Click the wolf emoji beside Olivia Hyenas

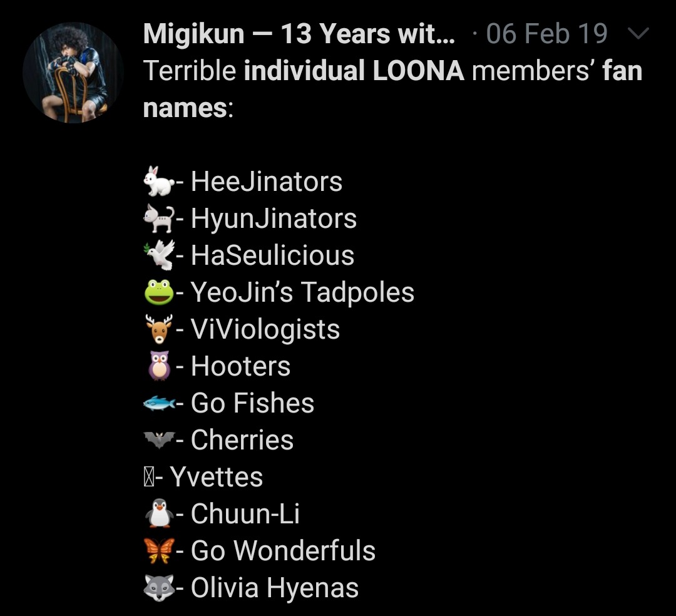(158, 588)
